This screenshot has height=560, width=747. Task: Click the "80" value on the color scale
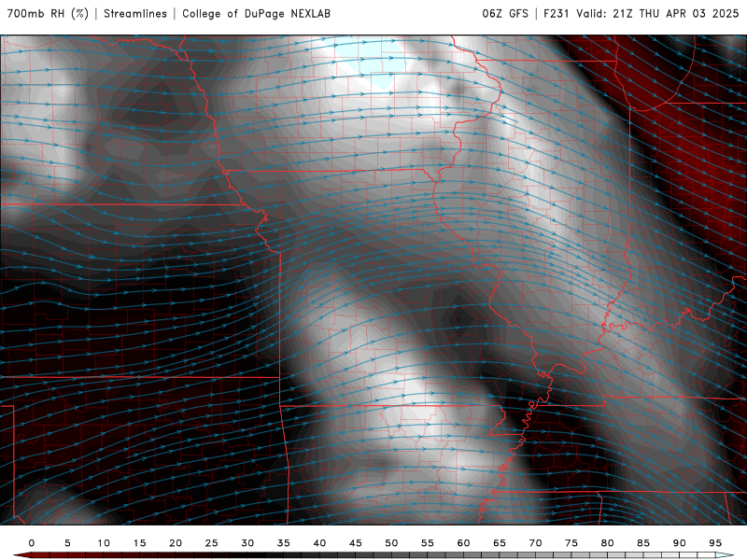(x=608, y=543)
